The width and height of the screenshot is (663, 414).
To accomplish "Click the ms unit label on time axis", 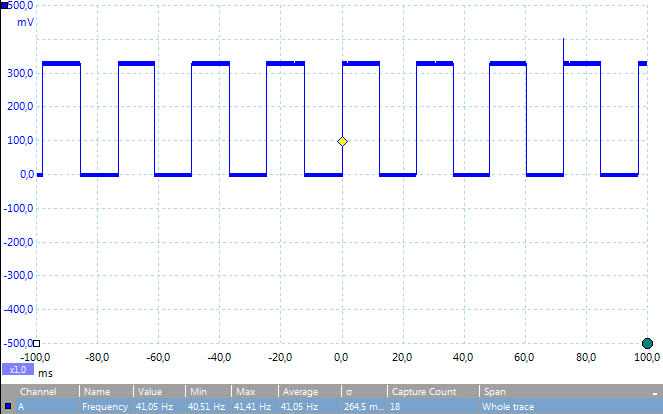I will (x=45, y=373).
